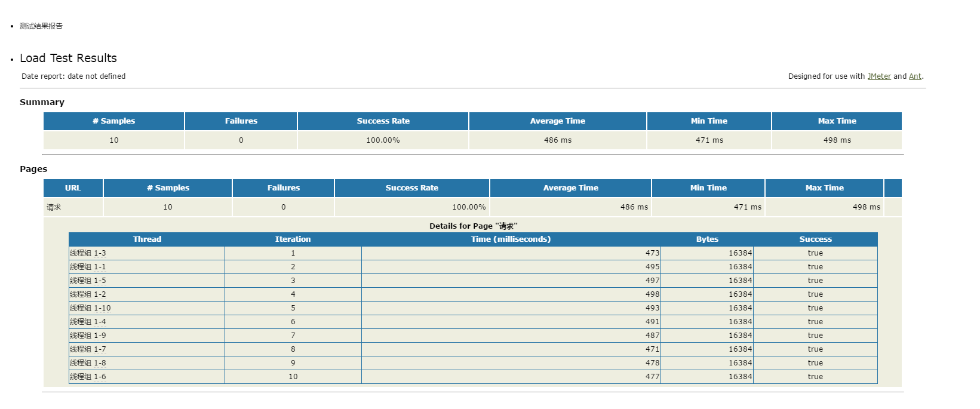Screen dimensions: 980x409
Task: Click the 请求 URL cell in Pages
Action: (x=73, y=207)
